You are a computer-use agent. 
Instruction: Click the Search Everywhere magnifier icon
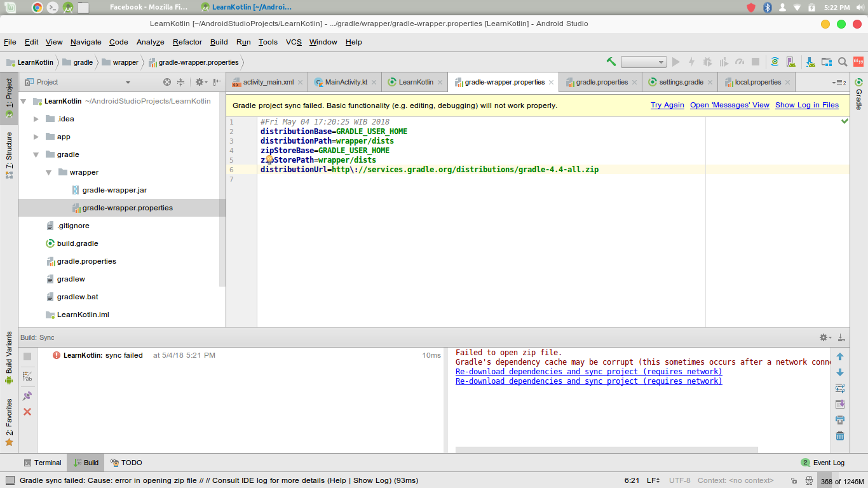[x=843, y=62]
